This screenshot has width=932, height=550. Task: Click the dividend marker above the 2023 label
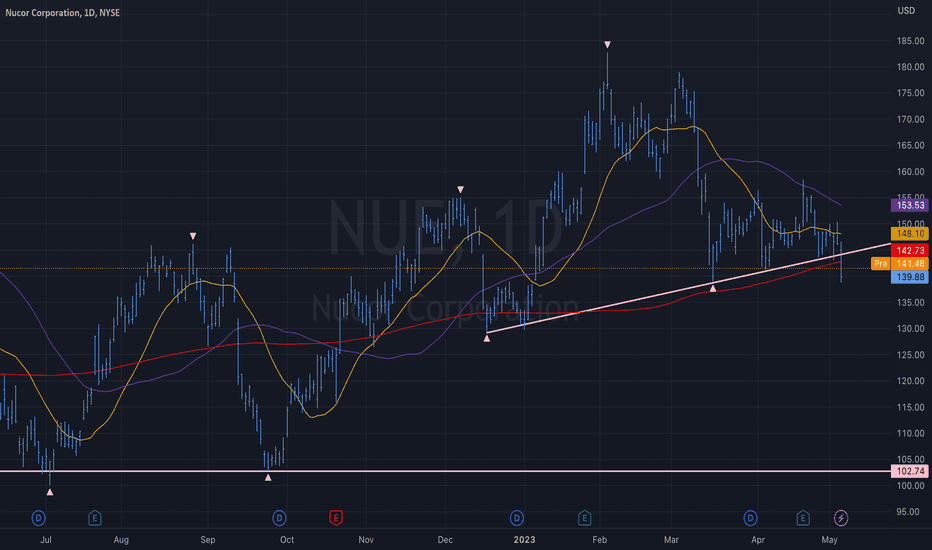pyautogui.click(x=517, y=518)
